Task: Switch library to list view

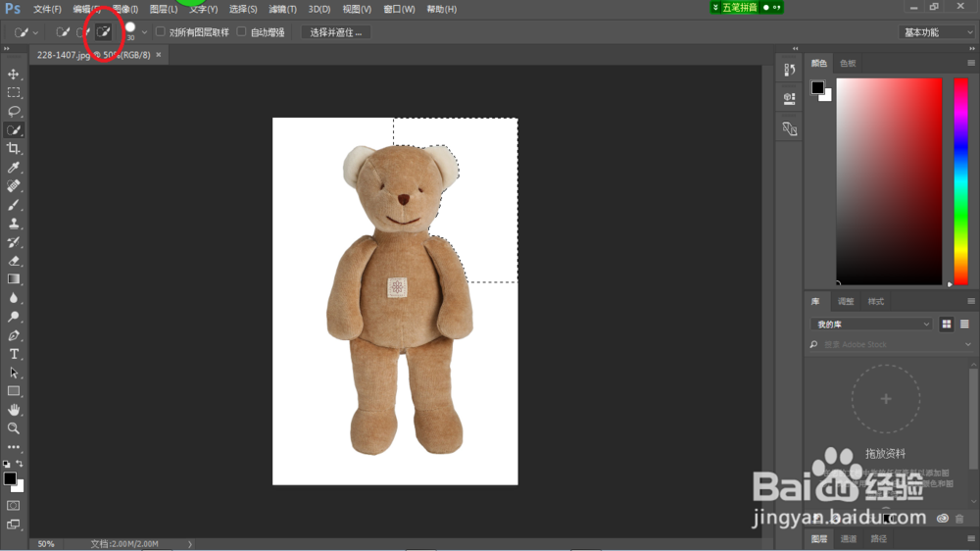Action: click(964, 324)
